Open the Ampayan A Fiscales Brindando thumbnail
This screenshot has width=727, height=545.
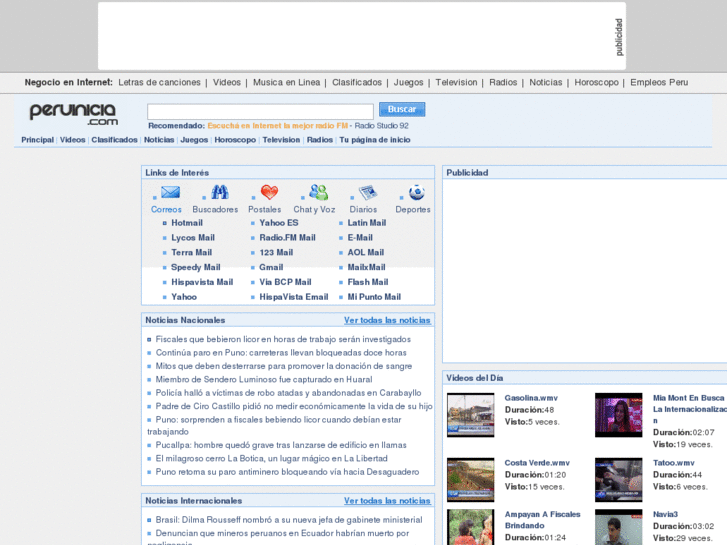471,527
